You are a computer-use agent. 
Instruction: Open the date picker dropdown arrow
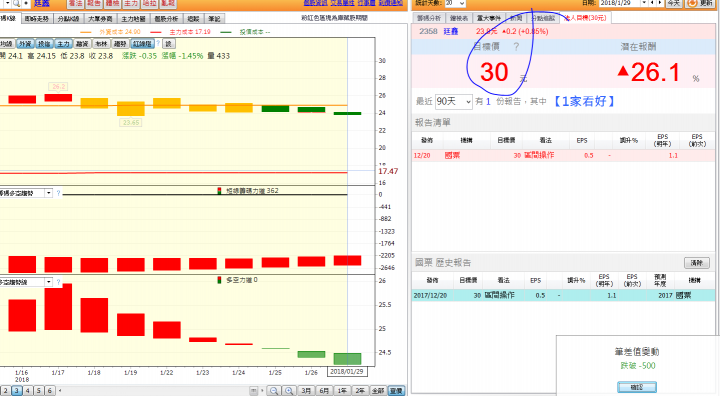644,3
